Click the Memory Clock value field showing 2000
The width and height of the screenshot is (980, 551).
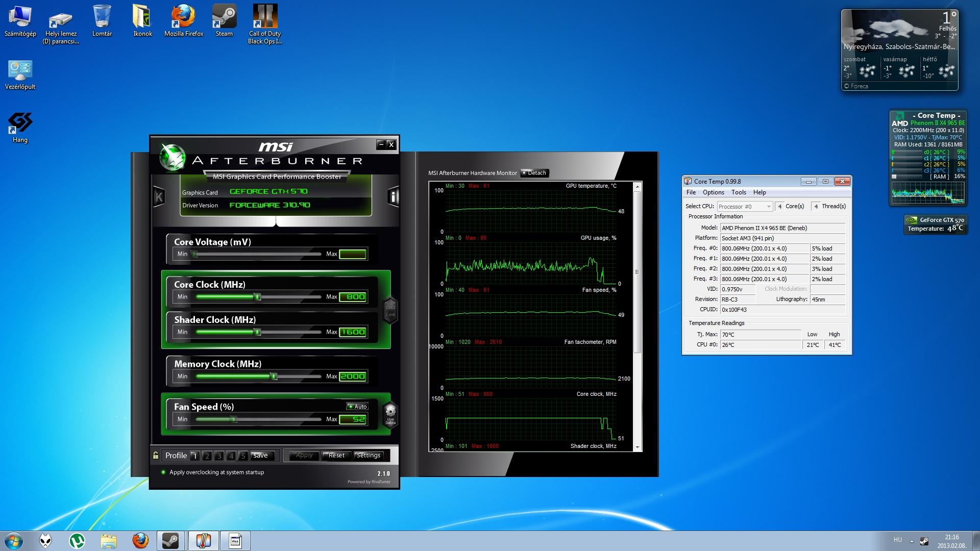click(x=353, y=377)
